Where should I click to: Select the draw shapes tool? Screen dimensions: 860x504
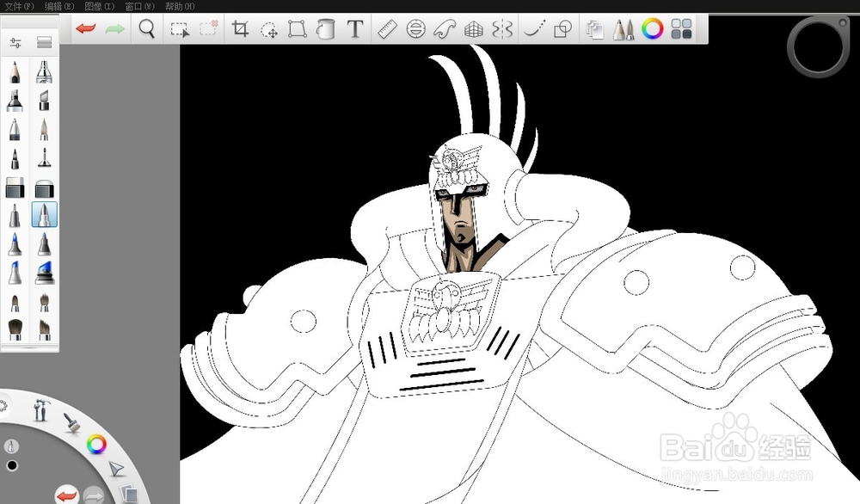(x=562, y=28)
